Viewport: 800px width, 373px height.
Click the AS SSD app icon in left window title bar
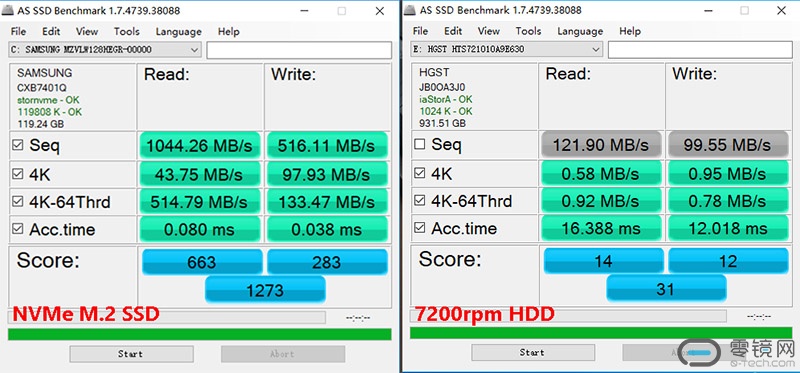9,10
